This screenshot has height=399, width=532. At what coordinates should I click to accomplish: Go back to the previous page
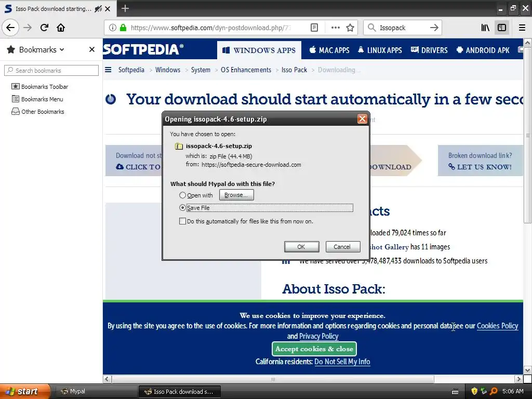point(10,28)
